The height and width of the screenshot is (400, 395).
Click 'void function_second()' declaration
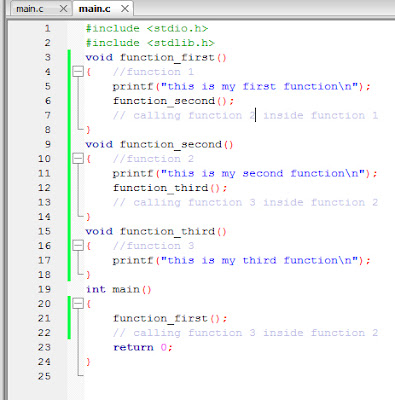[159, 145]
